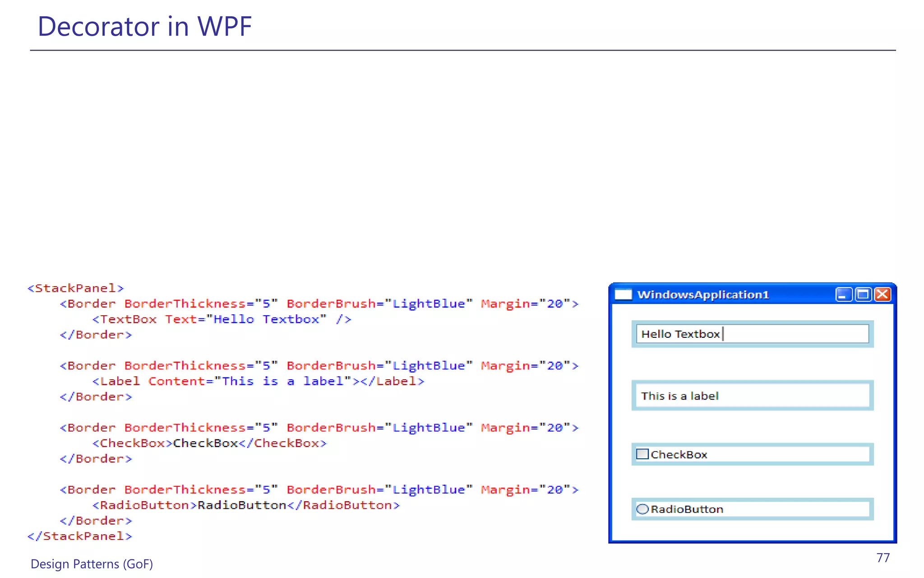Click the opening <StackPanel> tag in code
This screenshot has height=578, width=924.
coord(75,288)
